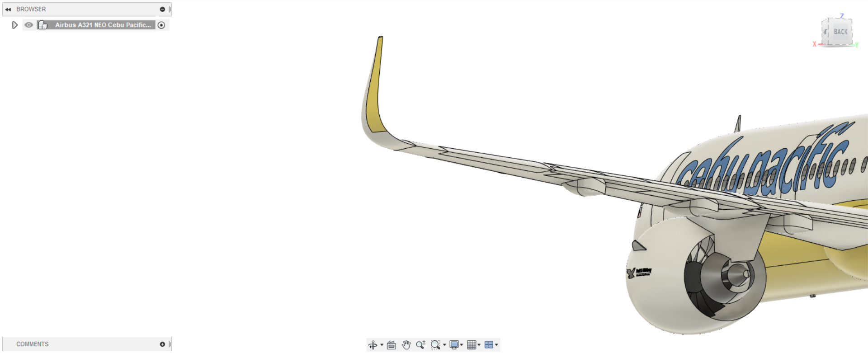
Task: Open the Viewports dropdown arrow
Action: click(x=496, y=345)
